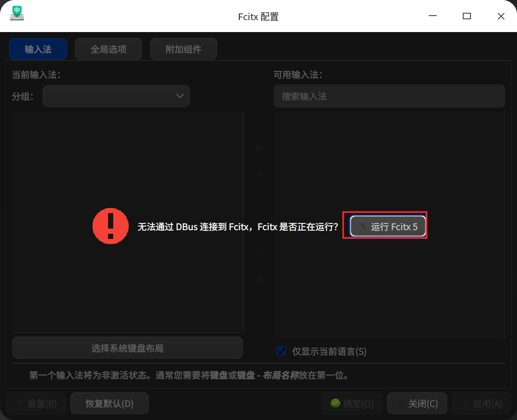Click inside the 搜索输入法 search field
Screen dimensions: 517x420
point(389,96)
